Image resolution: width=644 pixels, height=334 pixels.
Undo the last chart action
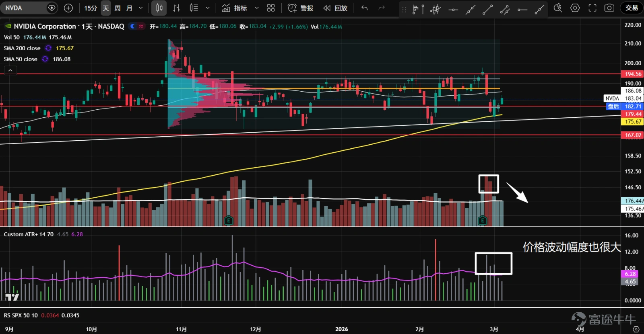pos(365,8)
